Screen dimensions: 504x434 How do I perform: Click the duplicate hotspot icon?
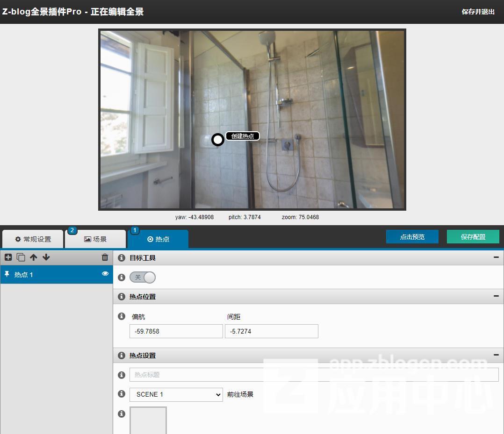pyautogui.click(x=21, y=257)
